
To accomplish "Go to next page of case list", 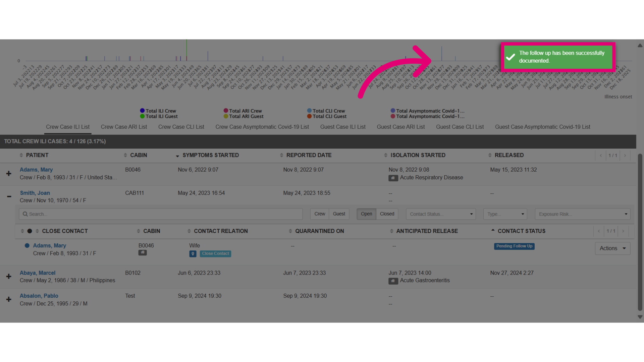I will pos(625,156).
